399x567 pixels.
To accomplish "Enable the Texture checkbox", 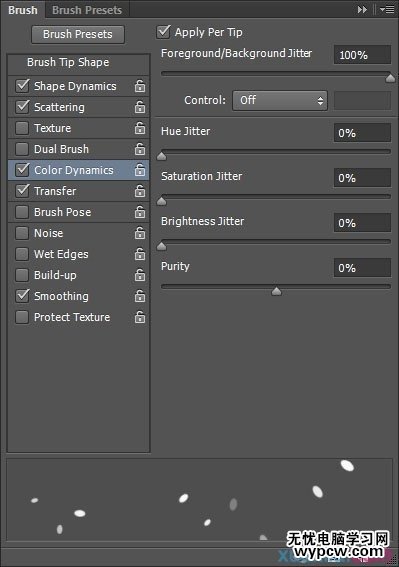I will point(22,128).
